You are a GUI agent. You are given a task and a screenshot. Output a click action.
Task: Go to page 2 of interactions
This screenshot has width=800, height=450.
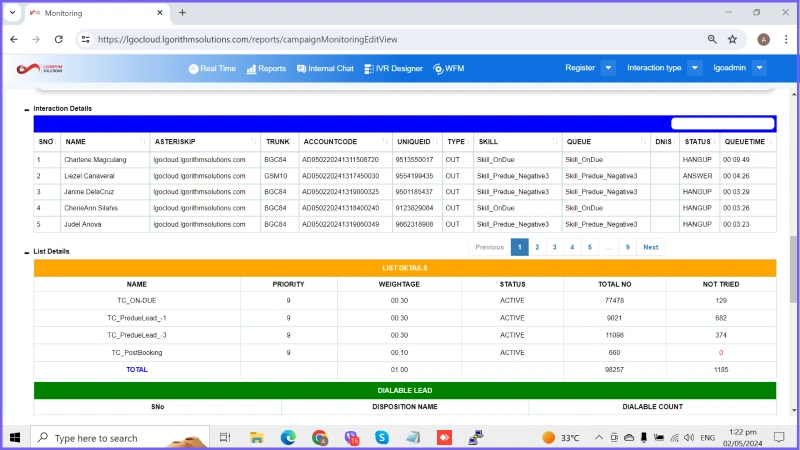[x=537, y=247]
